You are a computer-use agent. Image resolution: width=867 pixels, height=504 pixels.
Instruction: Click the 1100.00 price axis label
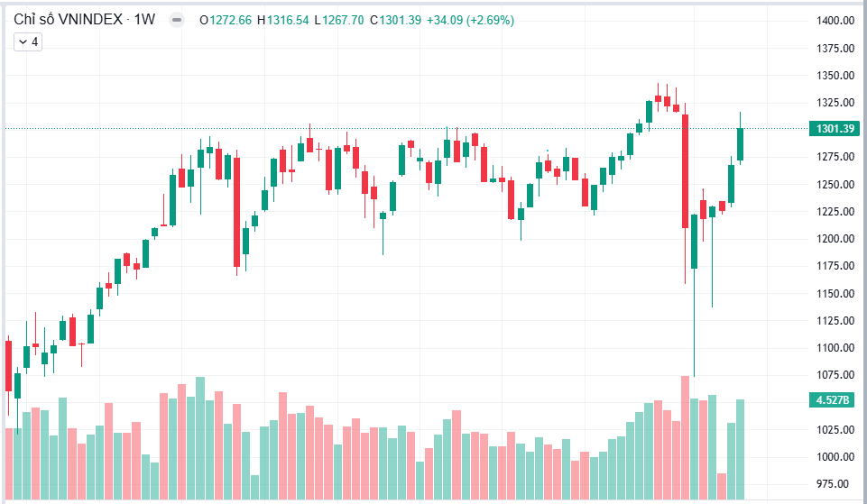click(835, 348)
